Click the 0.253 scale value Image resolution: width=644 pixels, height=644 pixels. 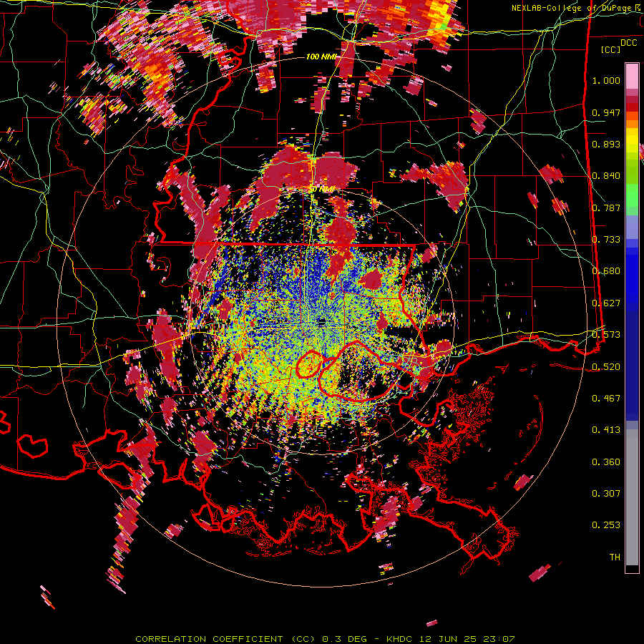pos(606,525)
